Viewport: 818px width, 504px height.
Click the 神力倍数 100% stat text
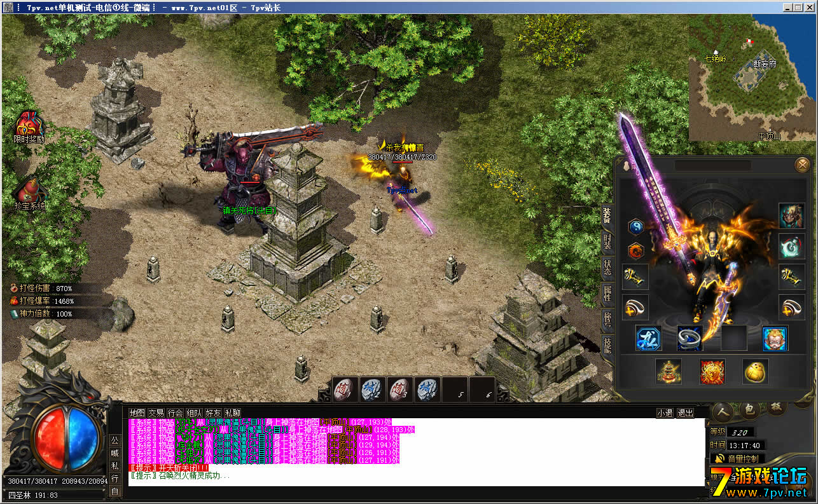coord(46,313)
